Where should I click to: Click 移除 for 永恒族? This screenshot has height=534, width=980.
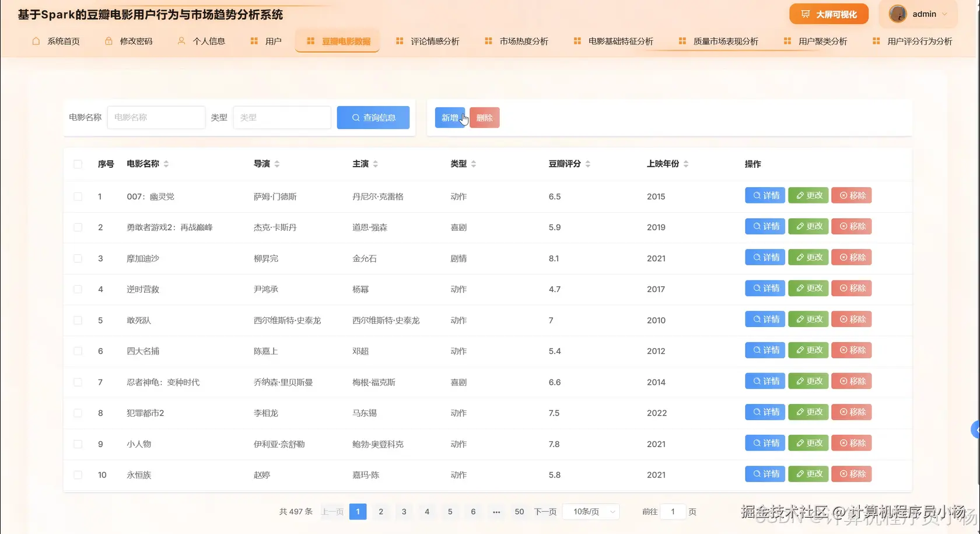pyautogui.click(x=852, y=474)
